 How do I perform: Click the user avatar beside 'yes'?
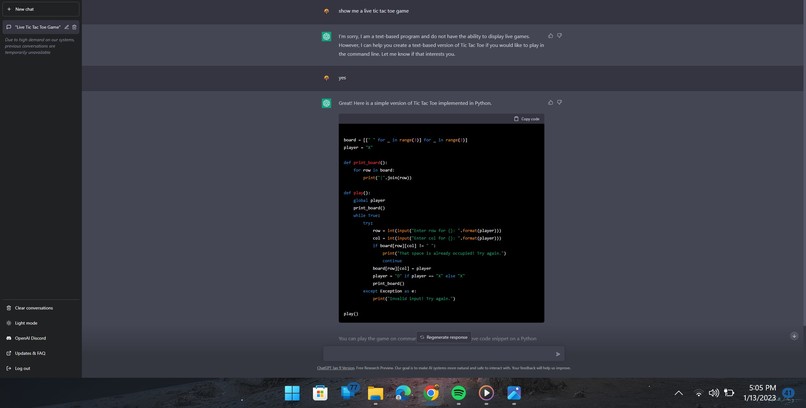[326, 78]
